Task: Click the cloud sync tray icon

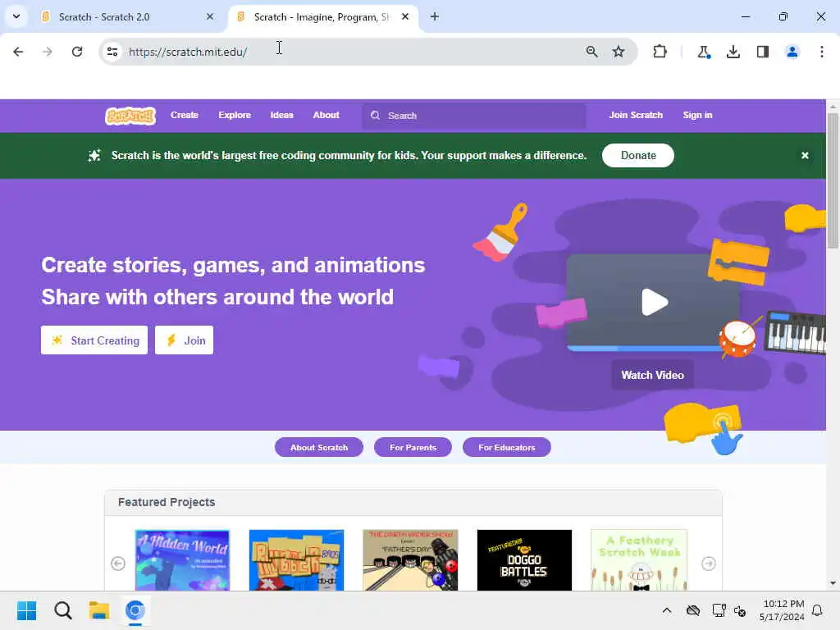Action: [x=692, y=610]
